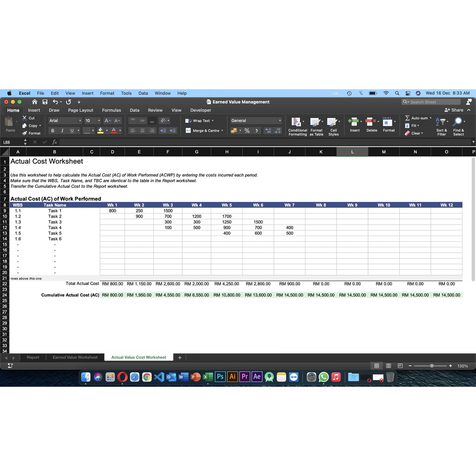
Task: Click the Find & Select magnifier icon
Action: coord(457,121)
